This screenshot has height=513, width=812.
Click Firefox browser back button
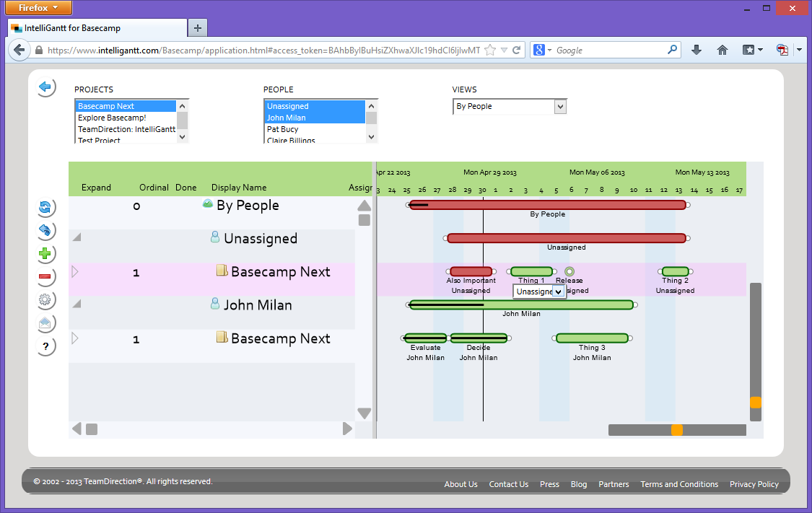19,51
